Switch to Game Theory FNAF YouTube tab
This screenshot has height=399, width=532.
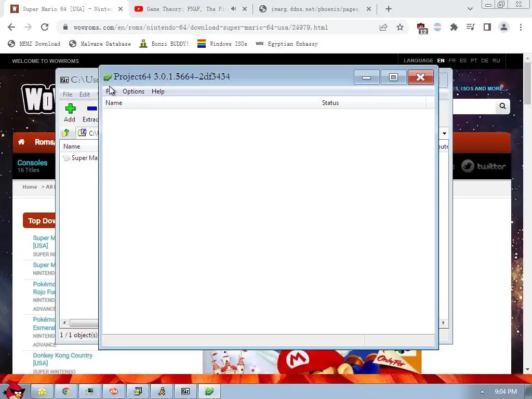pos(185,9)
